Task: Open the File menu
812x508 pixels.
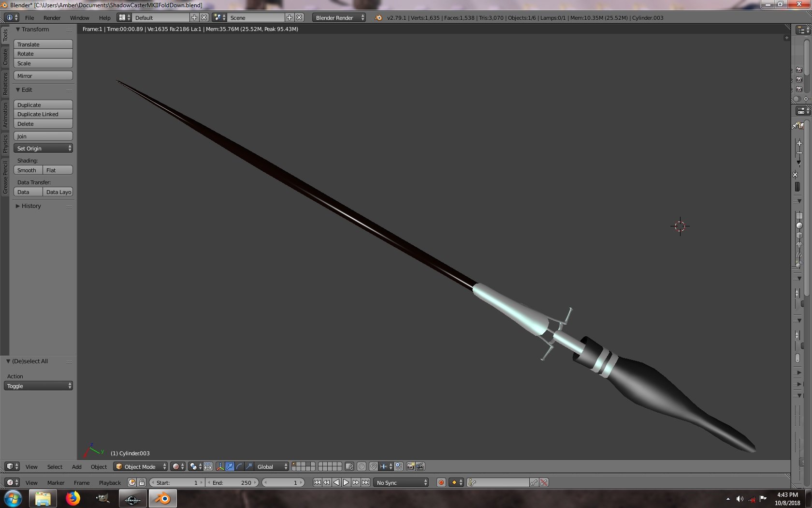Action: 29,18
